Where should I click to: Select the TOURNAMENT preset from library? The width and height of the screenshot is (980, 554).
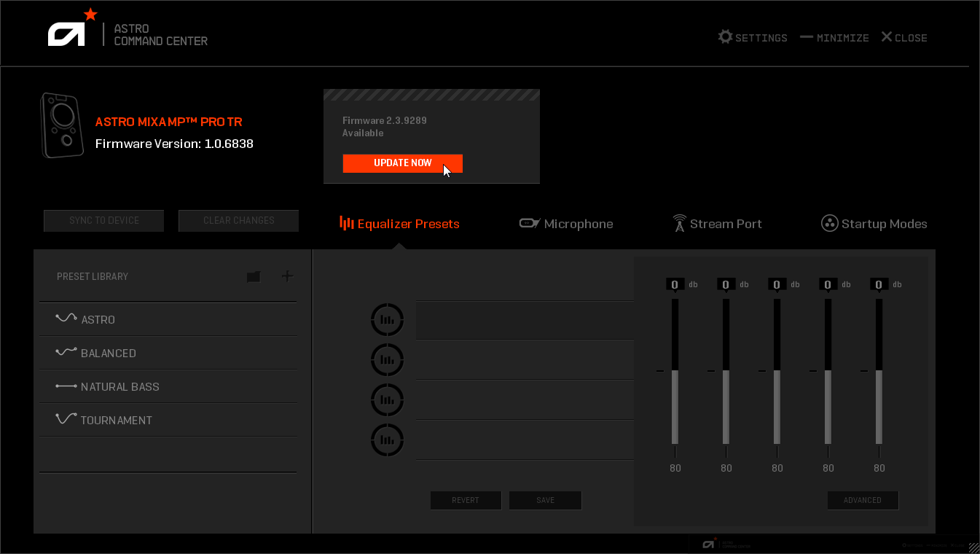pyautogui.click(x=117, y=420)
